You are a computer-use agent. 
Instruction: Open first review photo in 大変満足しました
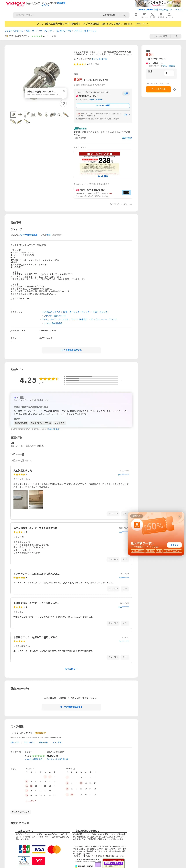click(x=21, y=499)
